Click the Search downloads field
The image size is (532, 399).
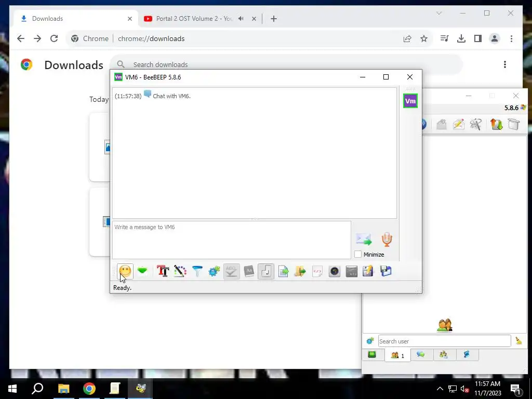click(287, 64)
